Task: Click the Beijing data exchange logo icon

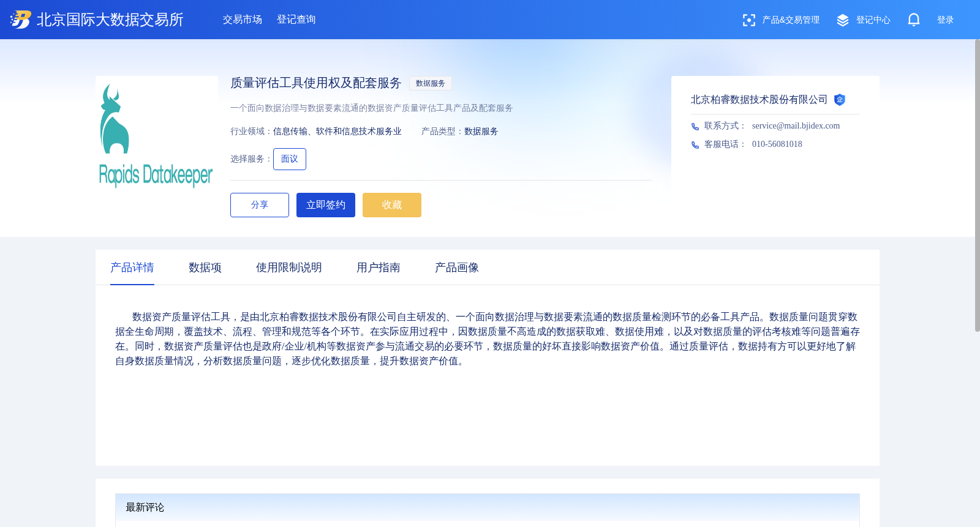Action: (20, 20)
